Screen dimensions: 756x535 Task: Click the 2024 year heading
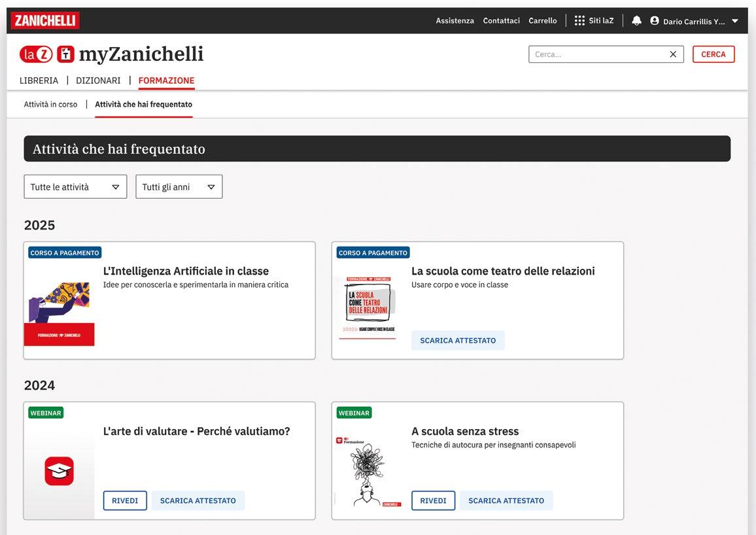(39, 385)
